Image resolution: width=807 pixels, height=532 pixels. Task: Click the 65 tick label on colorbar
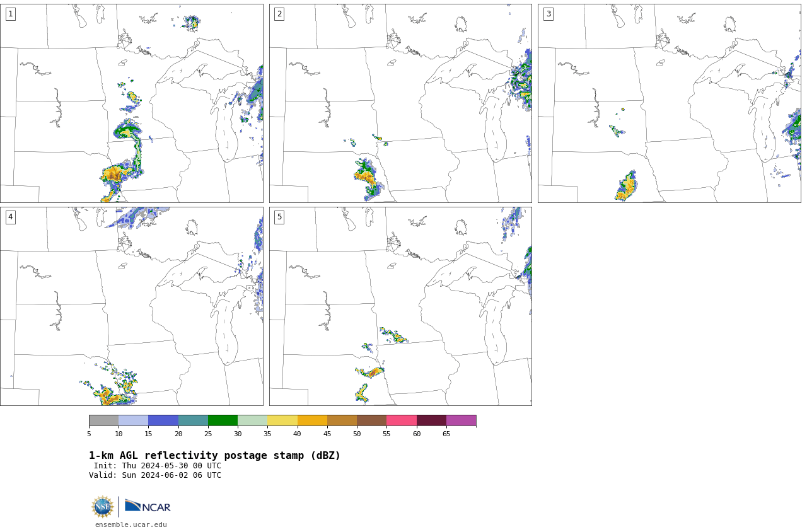point(446,434)
